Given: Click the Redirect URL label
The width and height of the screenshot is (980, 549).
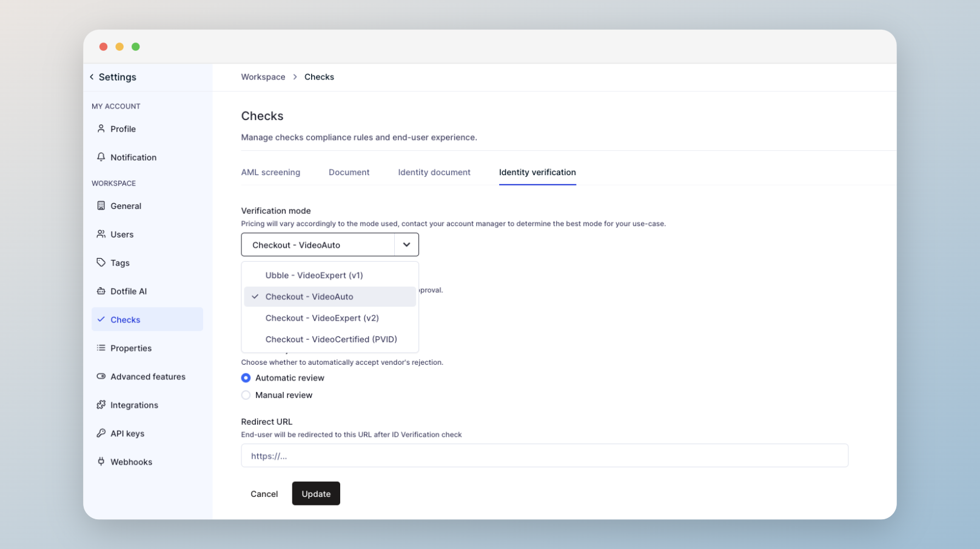Looking at the screenshot, I should click(x=267, y=422).
